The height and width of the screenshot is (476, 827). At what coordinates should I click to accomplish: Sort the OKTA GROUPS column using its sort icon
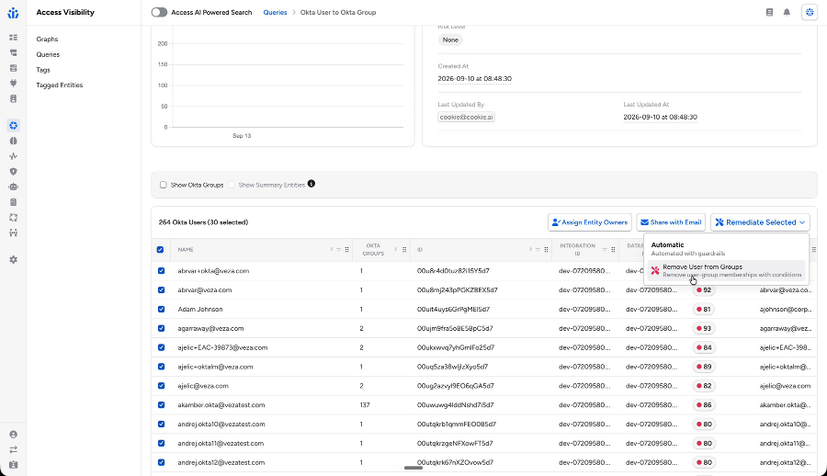pyautogui.click(x=396, y=250)
